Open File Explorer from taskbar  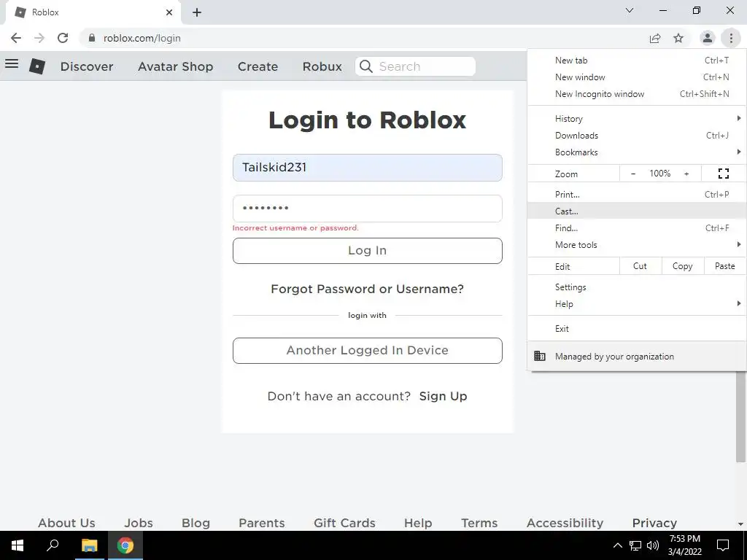[89, 545]
